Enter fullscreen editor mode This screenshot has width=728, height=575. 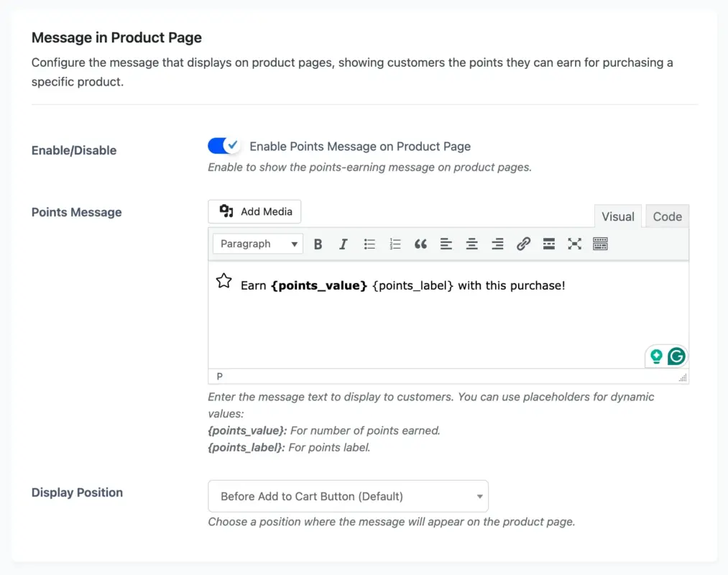574,244
